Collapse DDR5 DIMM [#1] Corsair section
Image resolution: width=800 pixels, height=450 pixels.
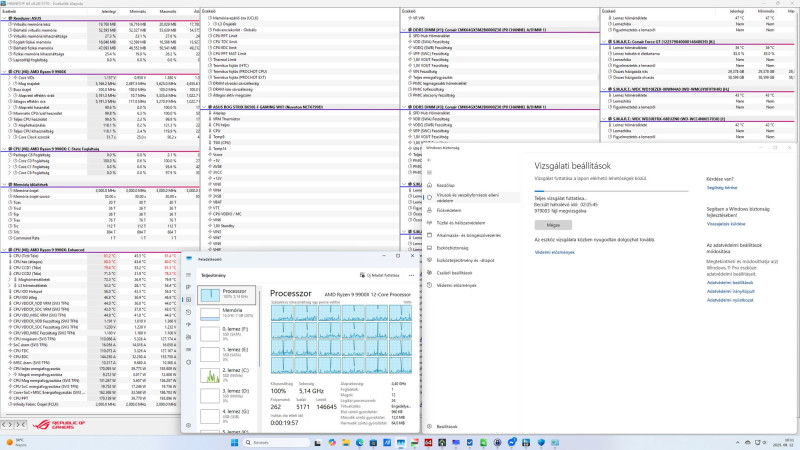[404, 30]
